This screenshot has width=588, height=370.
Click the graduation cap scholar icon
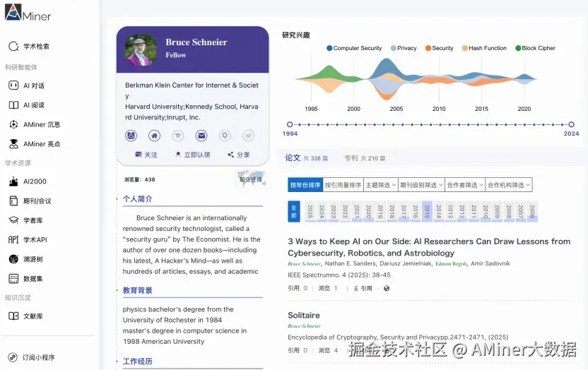[178, 136]
